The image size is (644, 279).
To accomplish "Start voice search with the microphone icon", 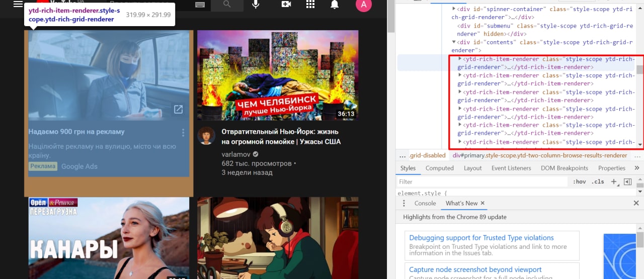I will 256,4.
